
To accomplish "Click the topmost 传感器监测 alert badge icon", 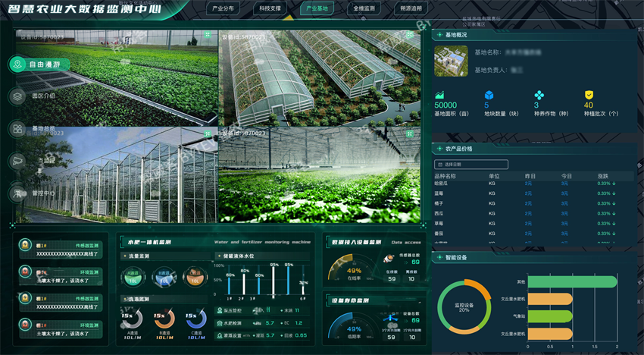I will pyautogui.click(x=26, y=245).
